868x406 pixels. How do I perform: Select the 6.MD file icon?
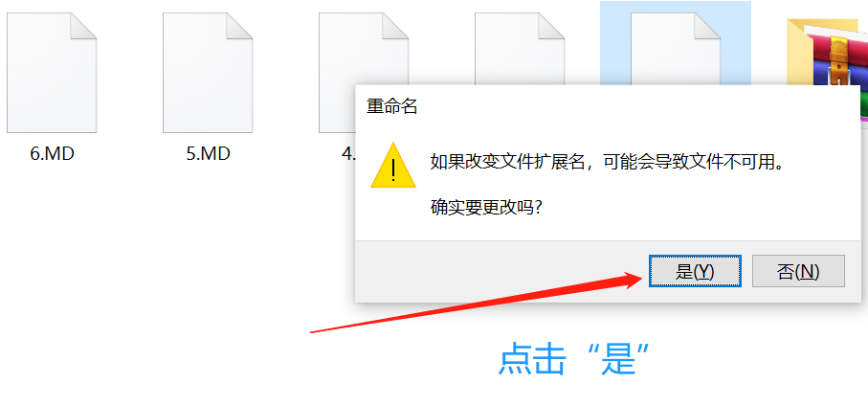[52, 73]
